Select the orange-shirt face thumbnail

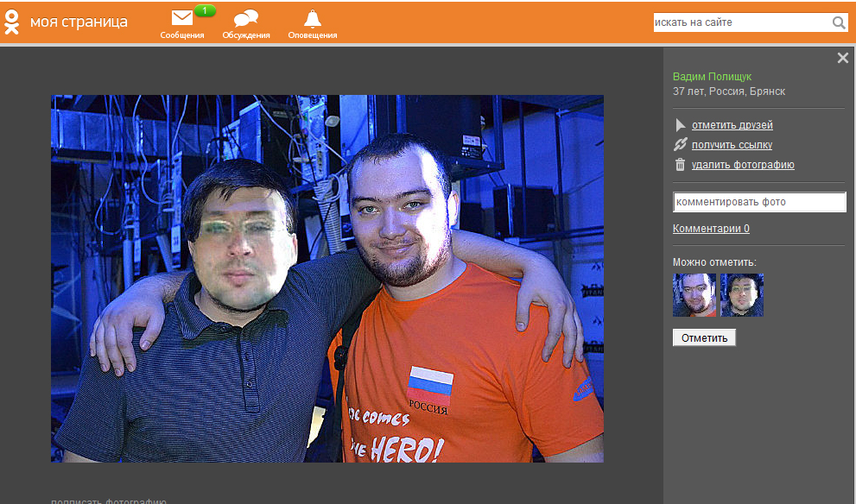[x=694, y=295]
